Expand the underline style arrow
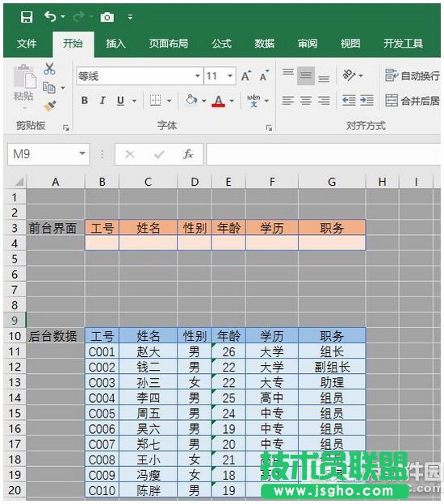The width and height of the screenshot is (444, 504). [x=134, y=101]
